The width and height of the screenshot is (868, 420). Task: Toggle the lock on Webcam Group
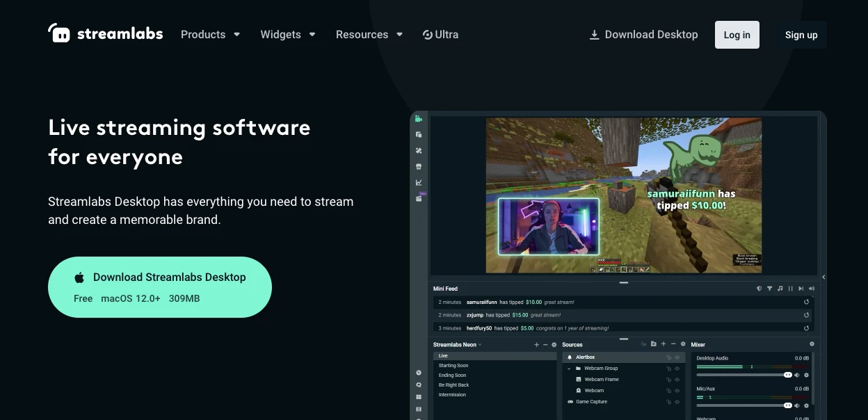click(x=668, y=369)
